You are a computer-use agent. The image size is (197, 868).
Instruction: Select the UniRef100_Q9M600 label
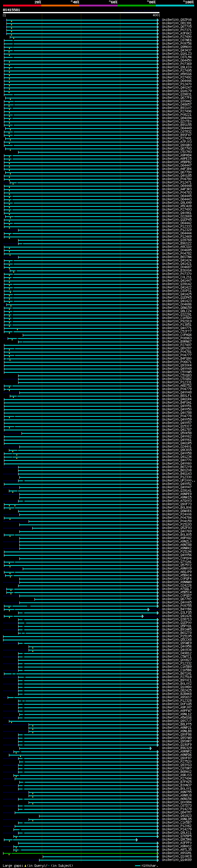[177, 47]
